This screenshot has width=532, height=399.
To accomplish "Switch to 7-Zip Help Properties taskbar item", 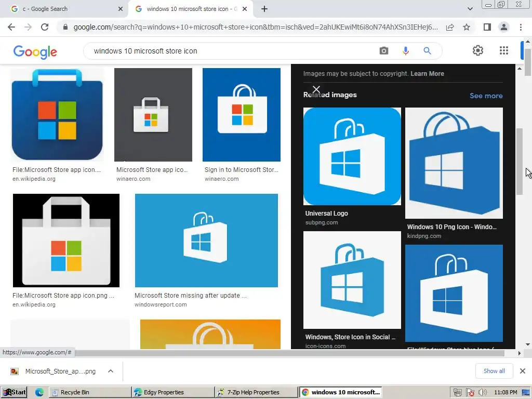I will coord(257,392).
